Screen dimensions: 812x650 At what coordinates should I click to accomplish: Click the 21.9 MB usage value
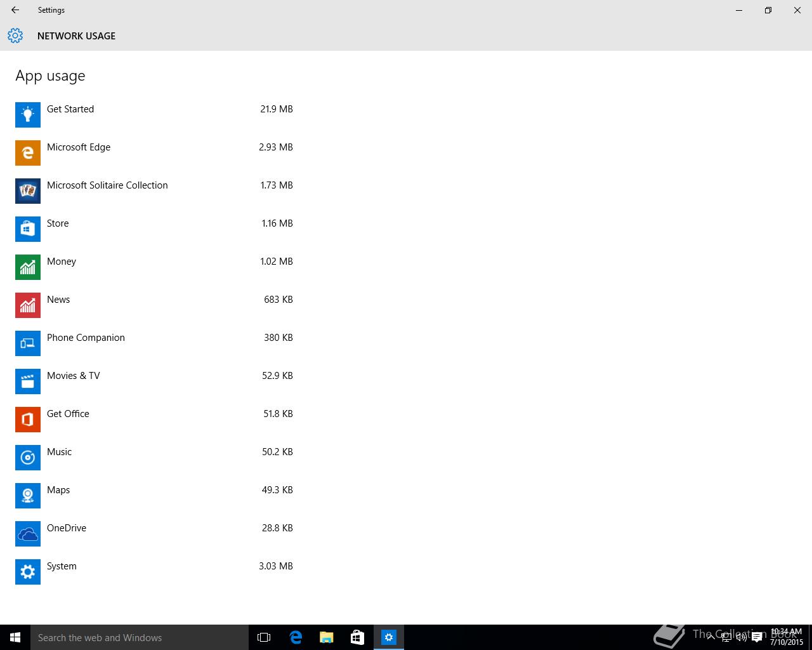pyautogui.click(x=277, y=109)
